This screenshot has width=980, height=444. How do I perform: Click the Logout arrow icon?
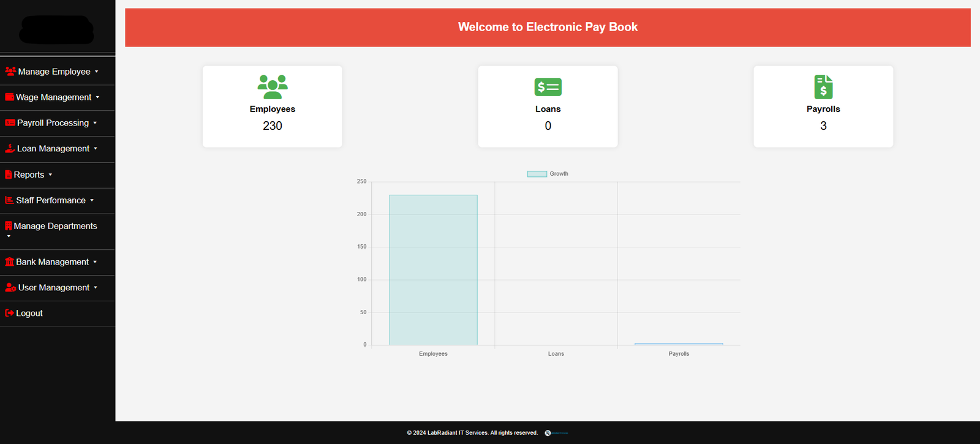tap(9, 314)
